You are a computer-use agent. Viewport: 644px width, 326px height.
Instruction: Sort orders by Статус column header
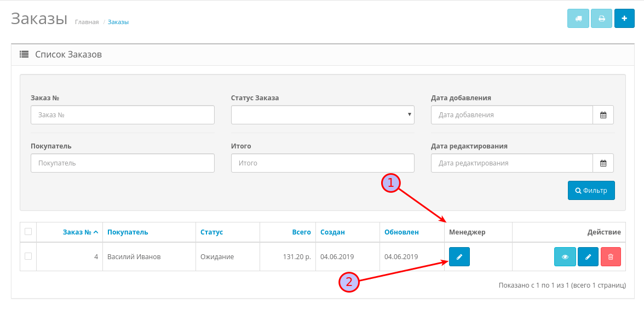[x=211, y=232]
